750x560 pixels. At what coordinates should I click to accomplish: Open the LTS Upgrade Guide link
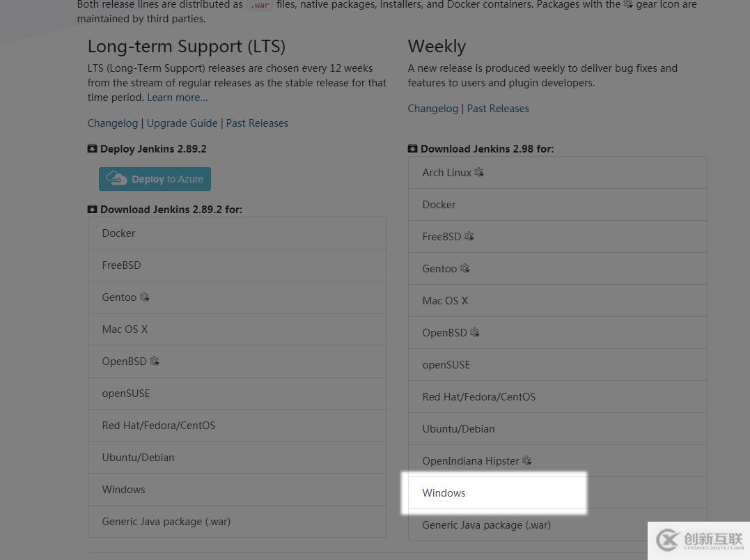(x=182, y=123)
